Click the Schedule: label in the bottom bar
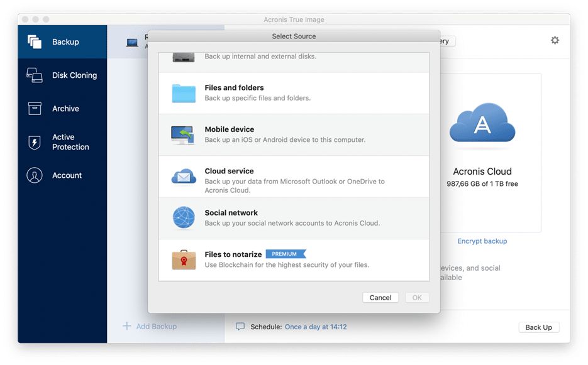This screenshot has width=588, height=365. [266, 327]
